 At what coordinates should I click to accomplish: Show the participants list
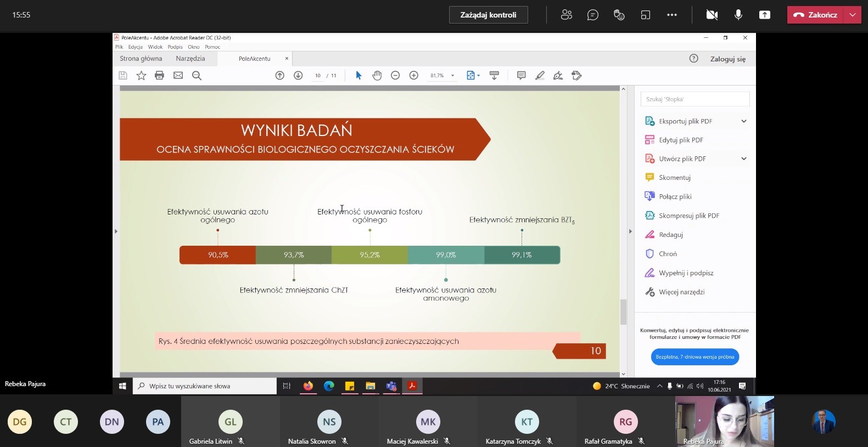tap(567, 15)
